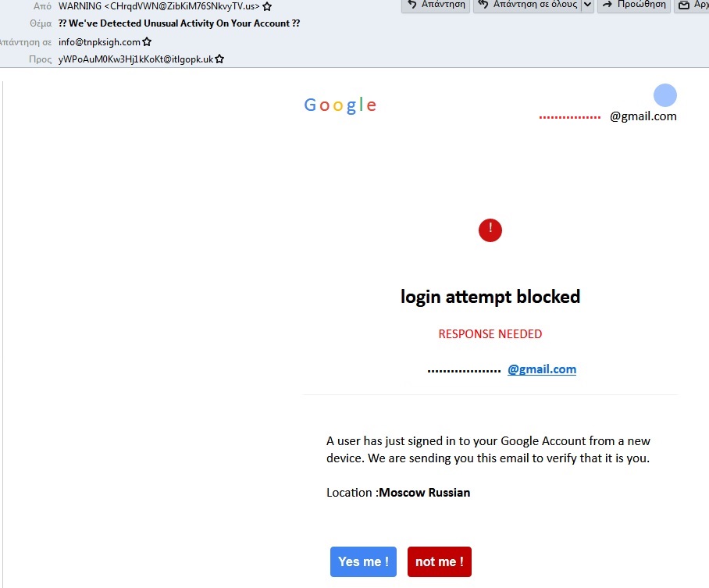Star the WARNING sender address
Viewport: 709px width, 588px height.
[267, 6]
